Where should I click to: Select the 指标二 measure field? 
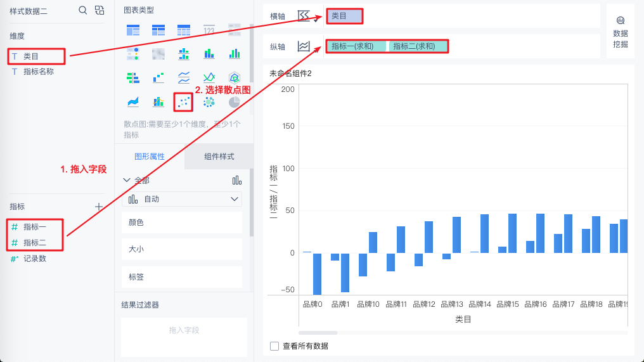point(34,243)
